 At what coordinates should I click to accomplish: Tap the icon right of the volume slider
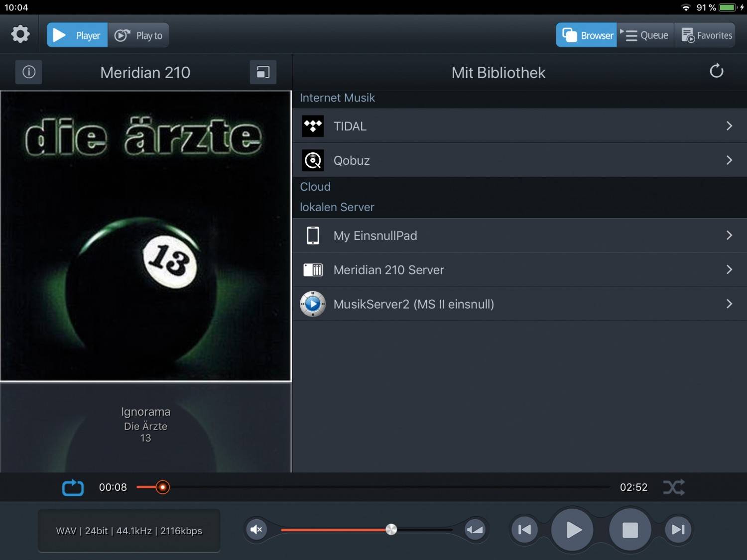(475, 530)
